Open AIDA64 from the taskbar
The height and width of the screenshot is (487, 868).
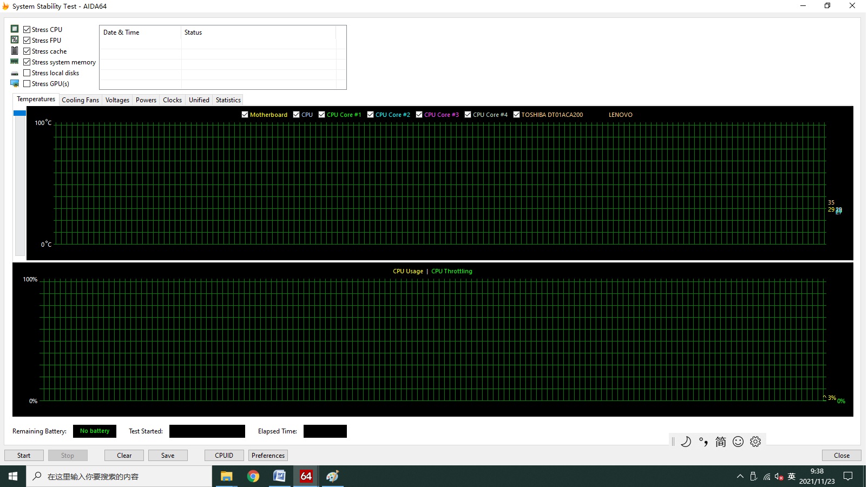tap(306, 476)
